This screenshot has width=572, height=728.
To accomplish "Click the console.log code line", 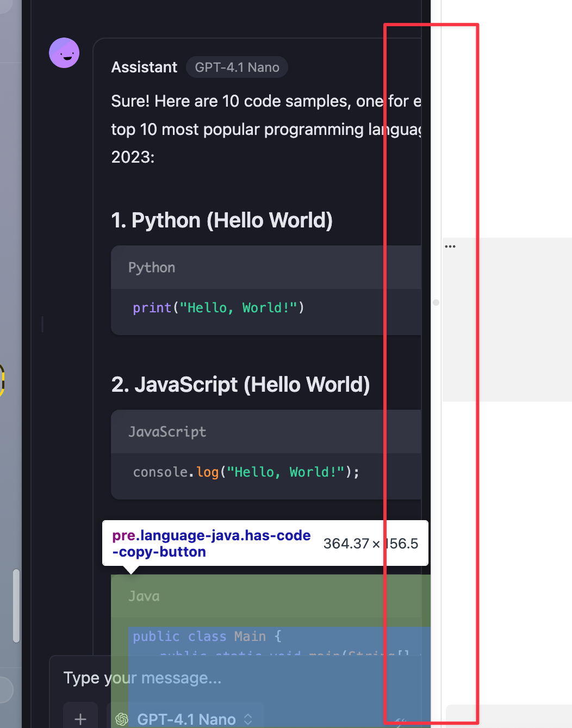I will pyautogui.click(x=246, y=472).
